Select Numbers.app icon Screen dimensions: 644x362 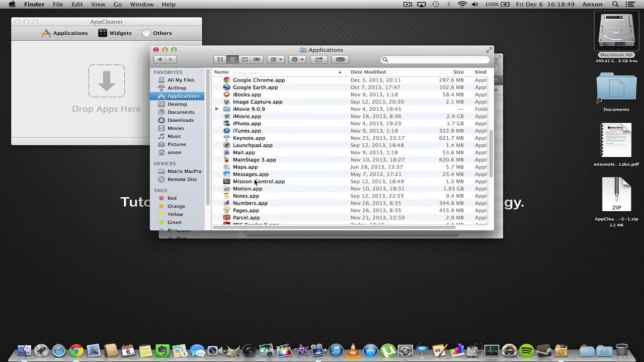pyautogui.click(x=226, y=203)
